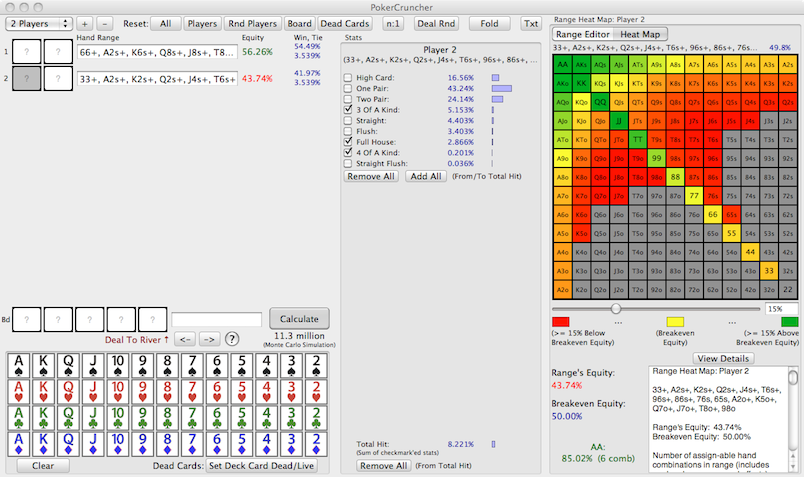
Task: Select the 5 of hearts card
Action: point(242,391)
